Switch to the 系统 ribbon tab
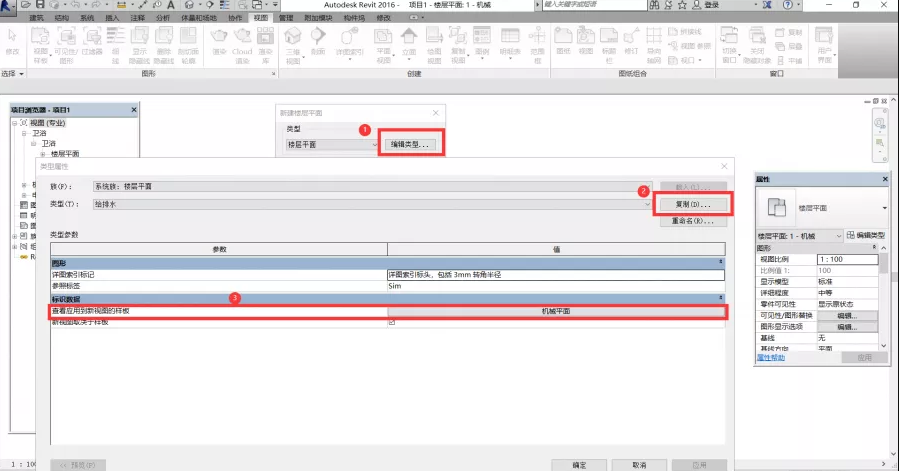Viewport: 899px width, 471px height. (87, 18)
